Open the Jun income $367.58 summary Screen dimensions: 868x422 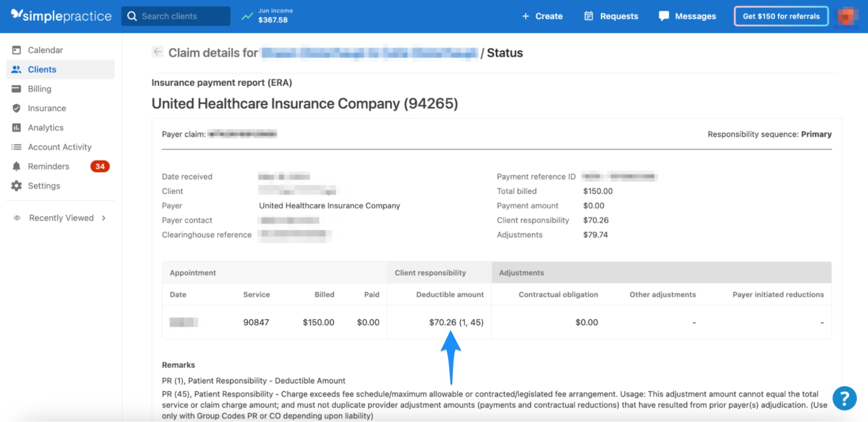pyautogui.click(x=275, y=16)
